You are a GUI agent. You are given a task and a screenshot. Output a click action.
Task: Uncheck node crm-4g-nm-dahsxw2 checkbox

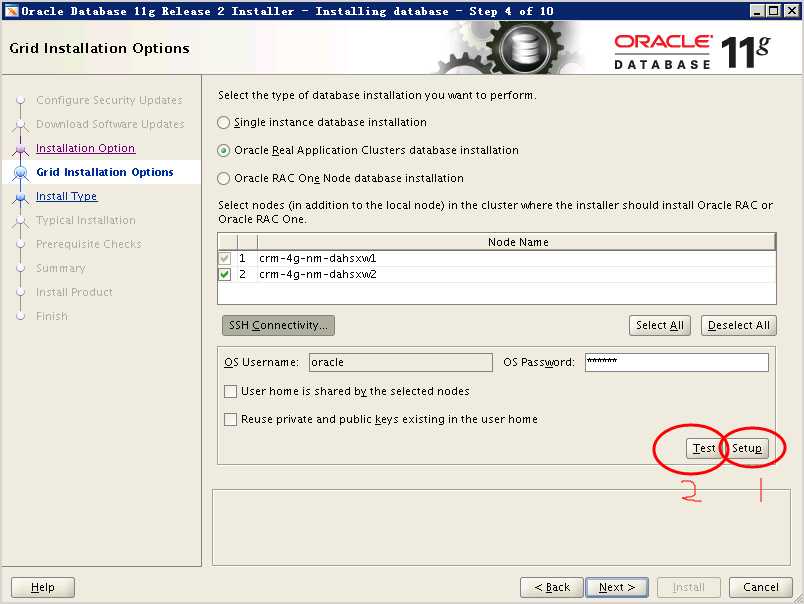(225, 274)
